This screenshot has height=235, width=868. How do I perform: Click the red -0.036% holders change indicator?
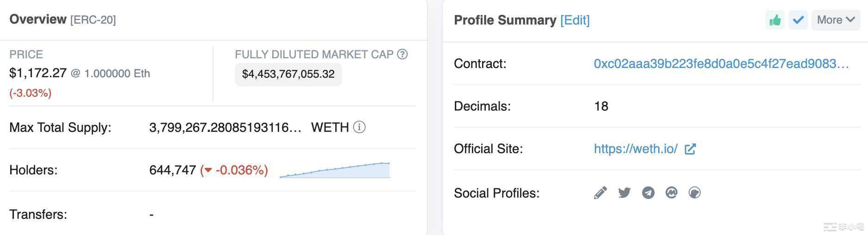pyautogui.click(x=234, y=170)
